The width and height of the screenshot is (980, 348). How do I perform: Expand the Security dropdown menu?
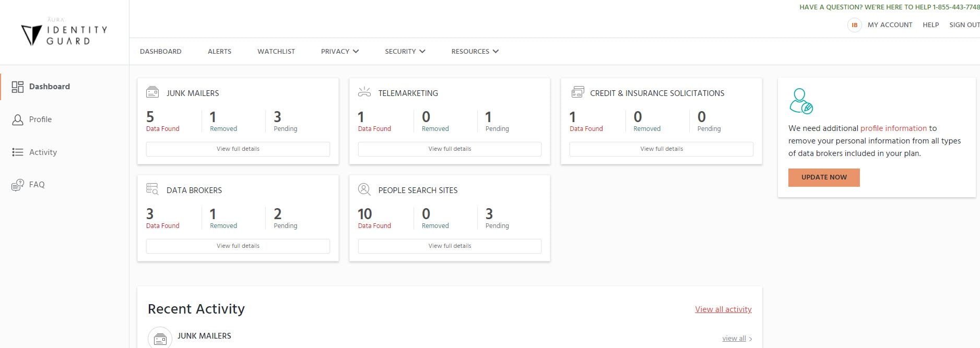[x=405, y=52]
